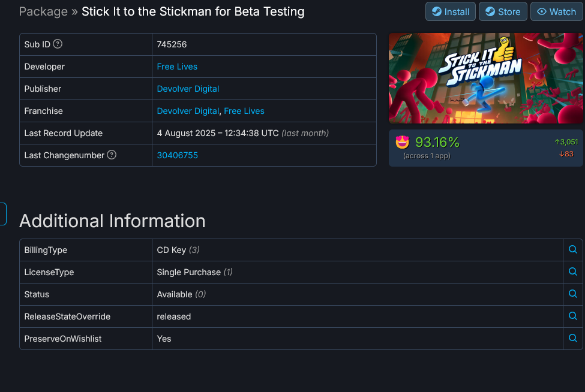Open the Devolver Digital publisher link
The width and height of the screenshot is (585, 392).
pyautogui.click(x=188, y=89)
